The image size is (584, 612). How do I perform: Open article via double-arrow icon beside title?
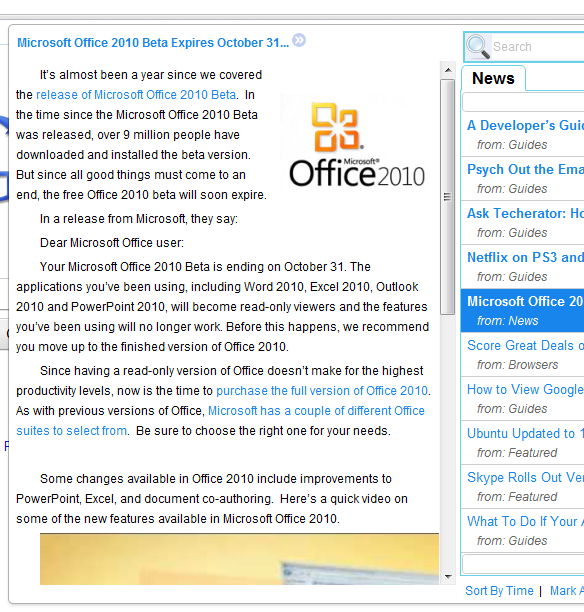(299, 40)
